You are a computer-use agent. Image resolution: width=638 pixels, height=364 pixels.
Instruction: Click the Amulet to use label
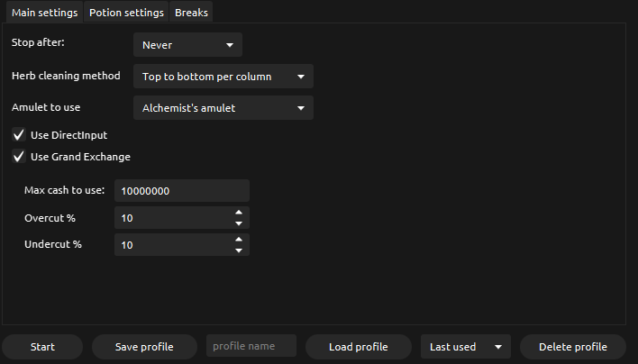pyautogui.click(x=46, y=107)
